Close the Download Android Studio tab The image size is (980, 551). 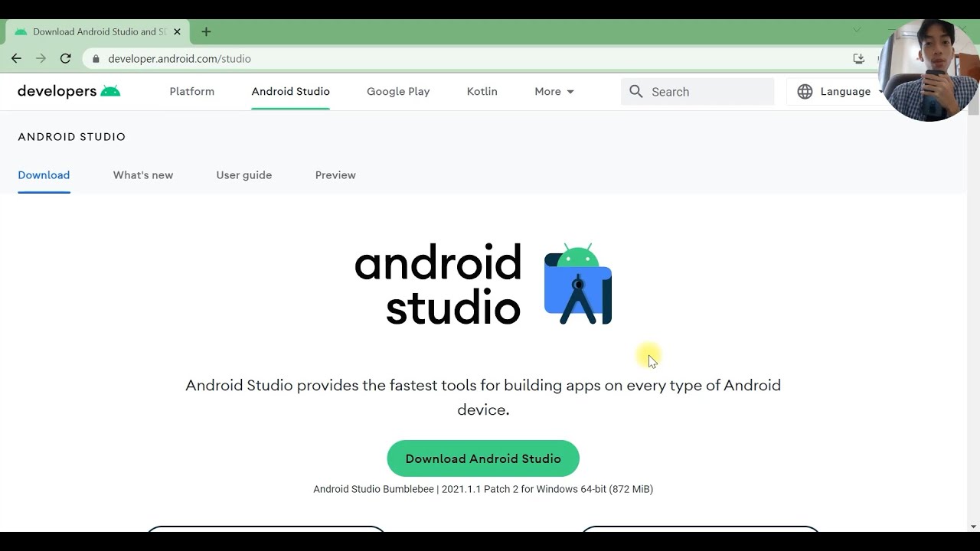click(x=177, y=31)
